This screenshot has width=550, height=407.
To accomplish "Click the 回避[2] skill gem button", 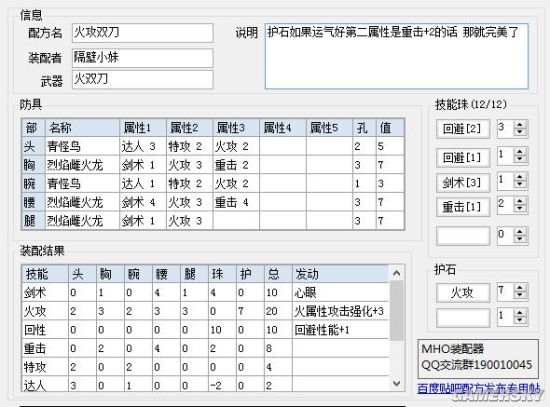I will click(463, 129).
